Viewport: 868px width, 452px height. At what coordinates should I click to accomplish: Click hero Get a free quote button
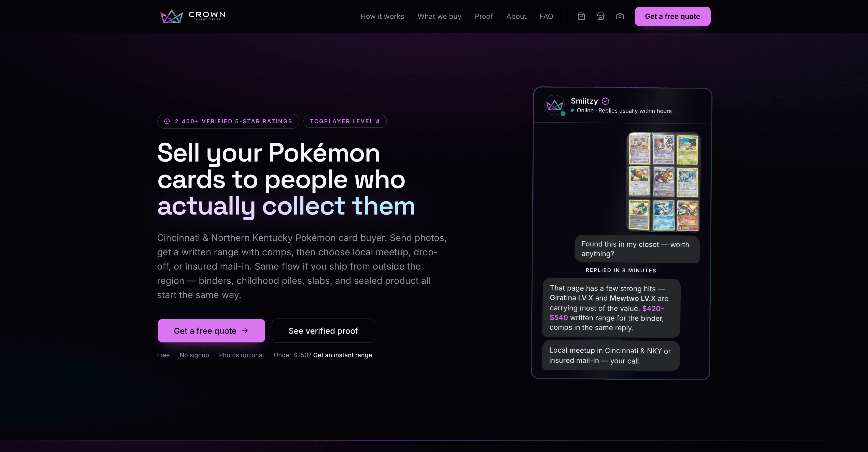[x=211, y=330]
